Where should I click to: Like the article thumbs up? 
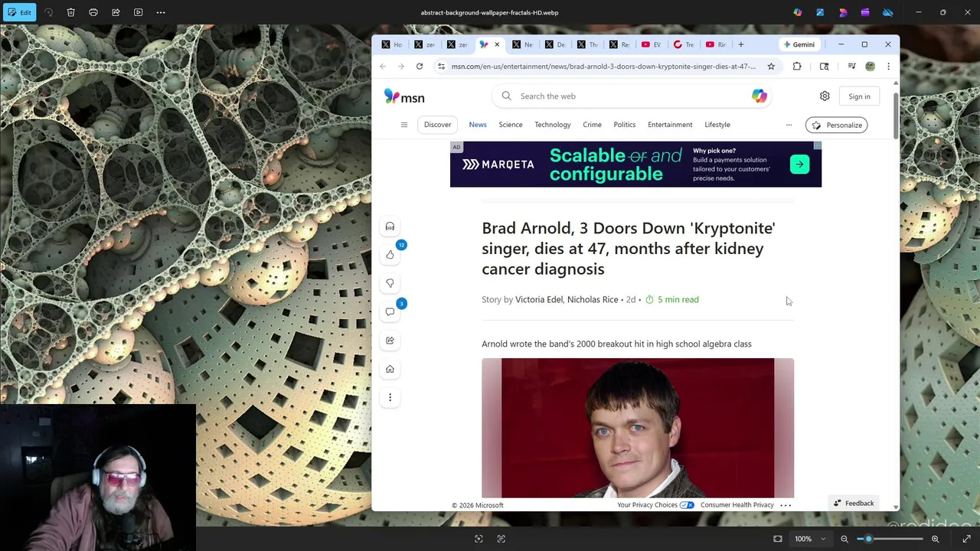point(390,255)
